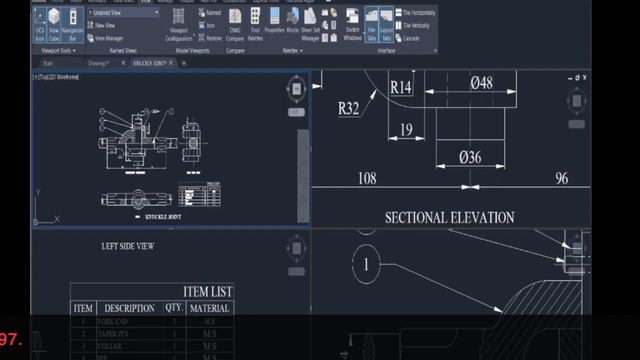Toggle File Tabs visibility
The image size is (640, 360).
(371, 25)
